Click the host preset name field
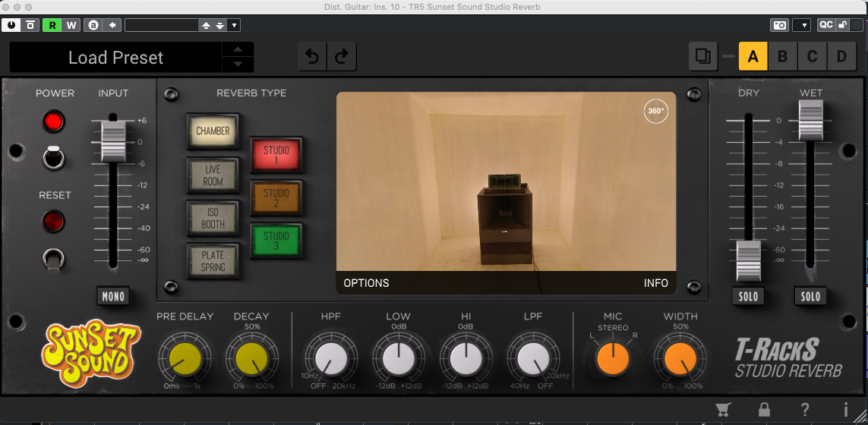Image resolution: width=868 pixels, height=425 pixels. [x=162, y=25]
